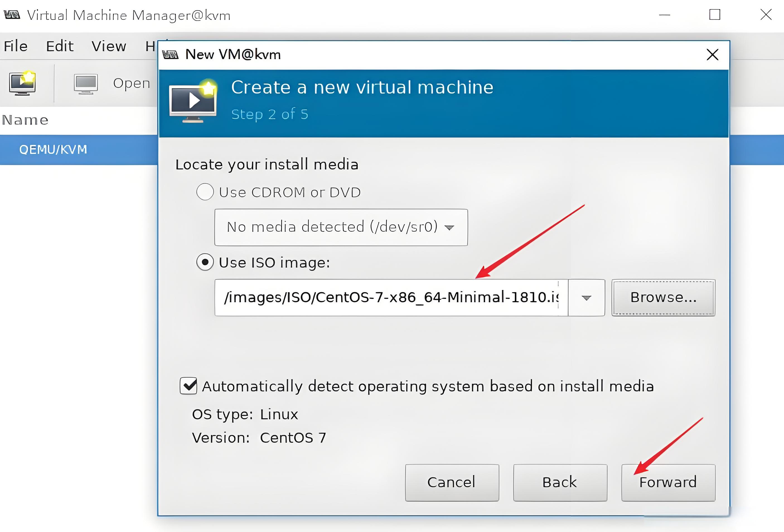Open the Edit menu
784x532 pixels.
[59, 46]
